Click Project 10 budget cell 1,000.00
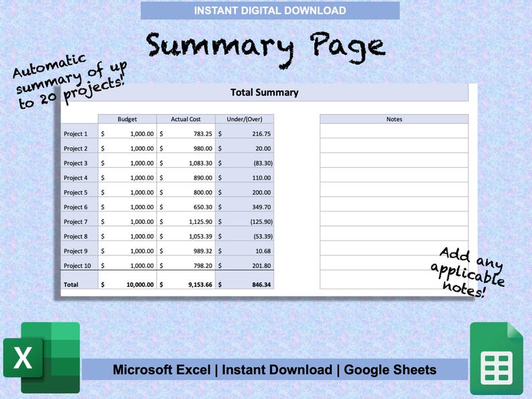Screen dimensions: 532x399 (127, 263)
